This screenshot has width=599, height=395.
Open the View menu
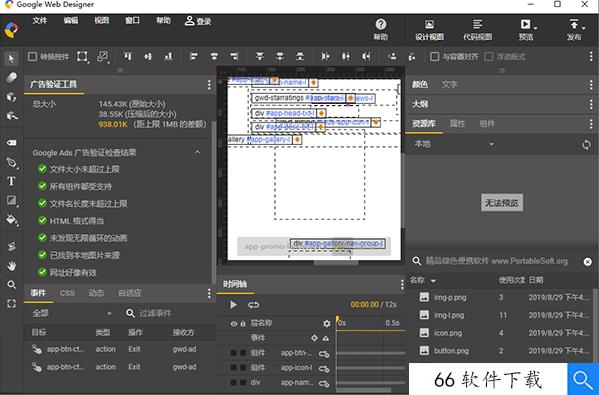pos(102,21)
